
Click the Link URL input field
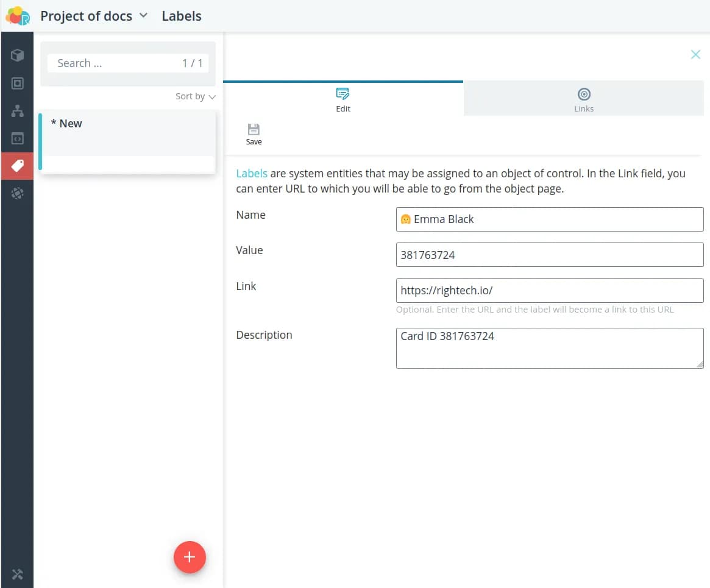(549, 291)
